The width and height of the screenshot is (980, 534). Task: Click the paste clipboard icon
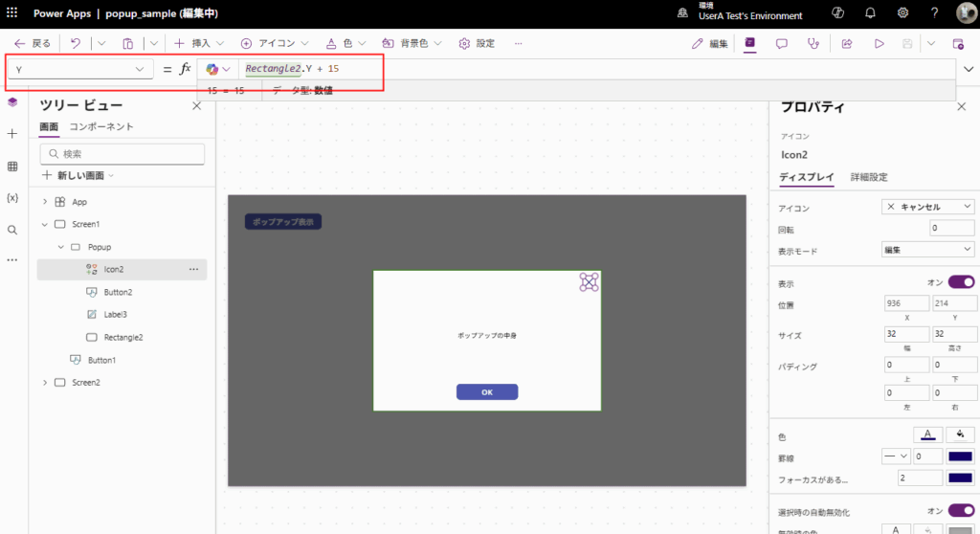127,43
